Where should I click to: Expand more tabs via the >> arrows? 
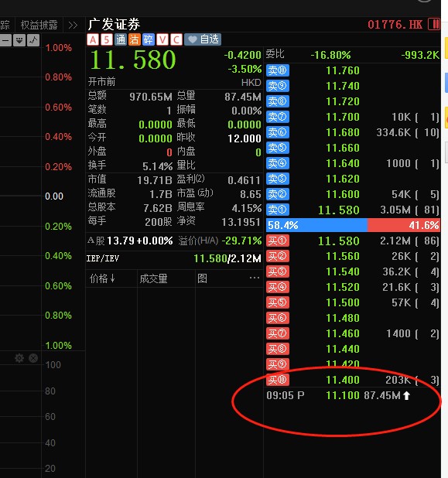[x=73, y=25]
